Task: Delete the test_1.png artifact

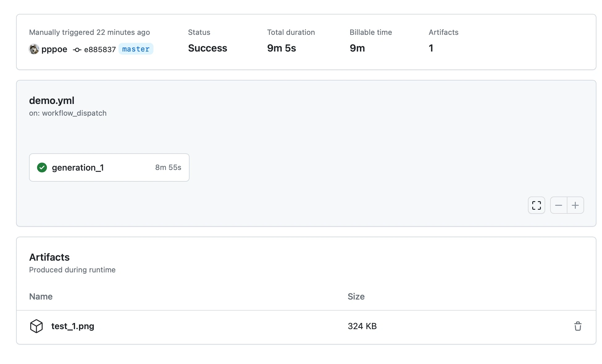Action: [x=578, y=326]
